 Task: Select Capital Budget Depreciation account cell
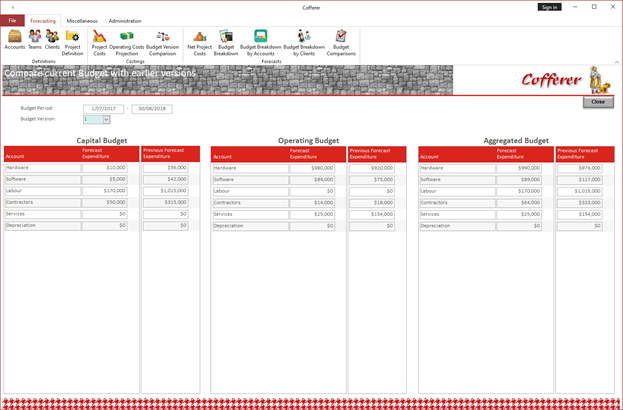click(x=43, y=226)
